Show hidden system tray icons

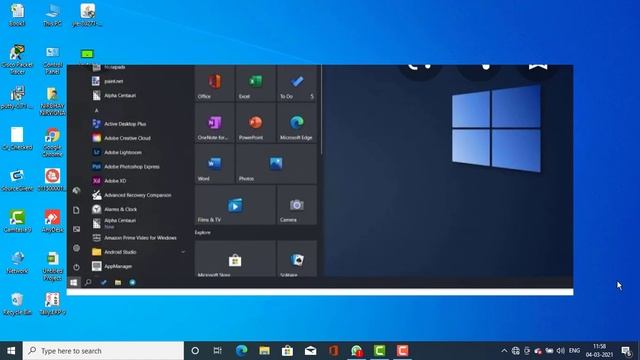pyautogui.click(x=504, y=351)
